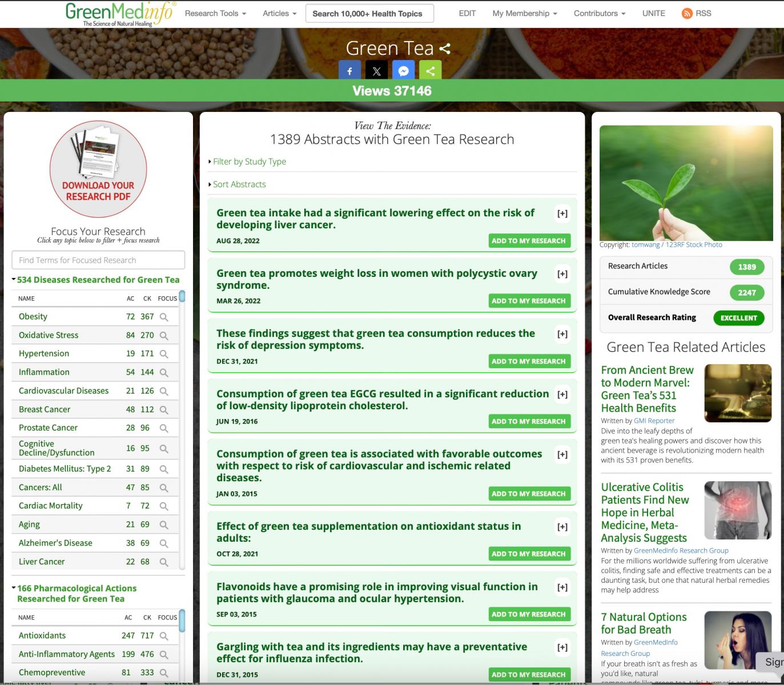Click ulcerative colitis article thumbnail
The image size is (784, 685).
(x=738, y=510)
